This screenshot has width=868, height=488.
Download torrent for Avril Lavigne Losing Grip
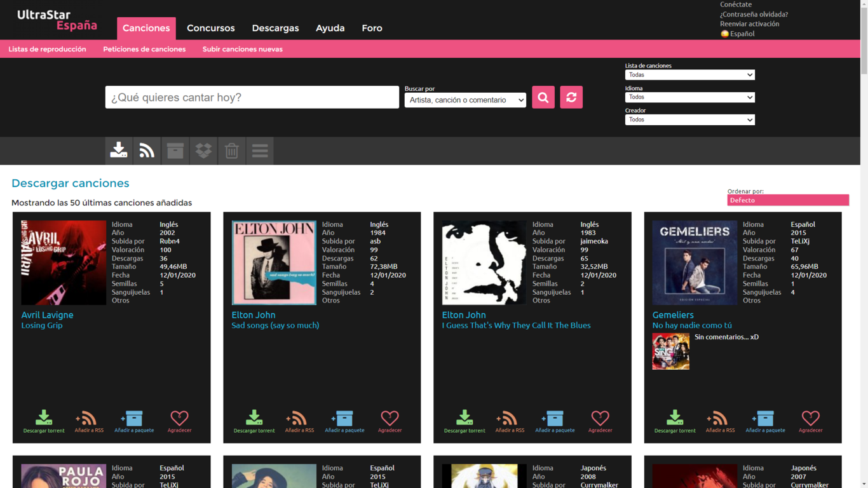tap(44, 421)
